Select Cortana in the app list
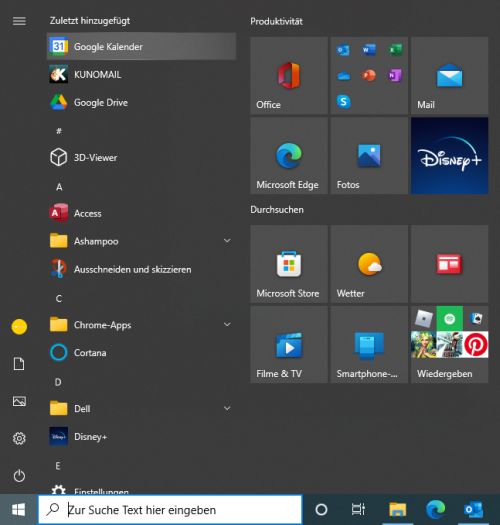Viewport: 500px width, 525px height. [141, 353]
